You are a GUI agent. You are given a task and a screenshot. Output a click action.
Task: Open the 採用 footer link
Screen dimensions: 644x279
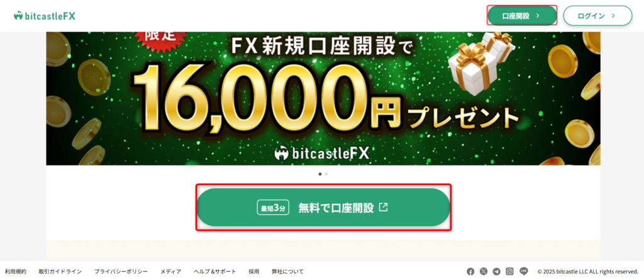click(254, 271)
